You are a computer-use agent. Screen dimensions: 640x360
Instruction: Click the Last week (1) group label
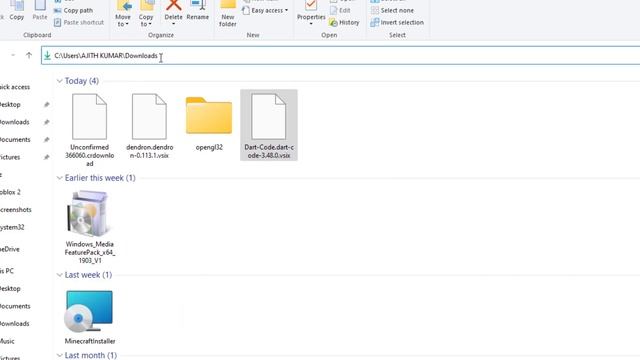[x=88, y=275]
